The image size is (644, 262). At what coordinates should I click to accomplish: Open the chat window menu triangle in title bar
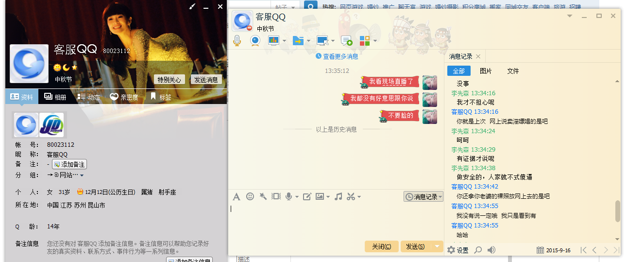[569, 16]
